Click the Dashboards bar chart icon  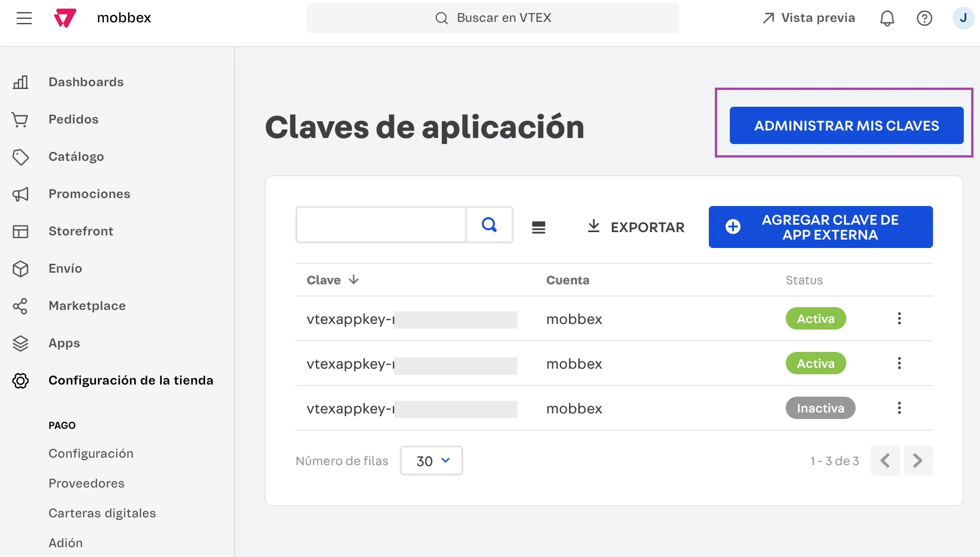pyautogui.click(x=21, y=82)
